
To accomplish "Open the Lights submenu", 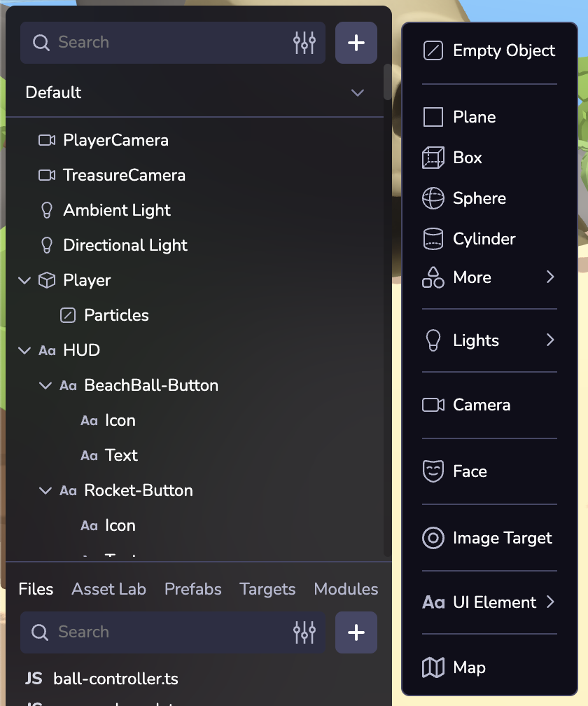I will click(x=489, y=340).
